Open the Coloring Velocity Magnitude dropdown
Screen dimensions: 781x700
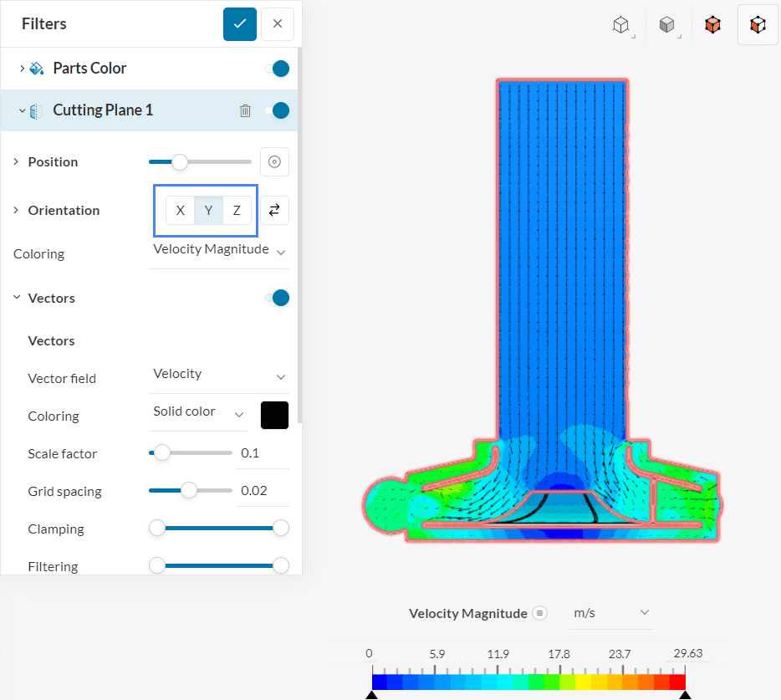click(219, 250)
